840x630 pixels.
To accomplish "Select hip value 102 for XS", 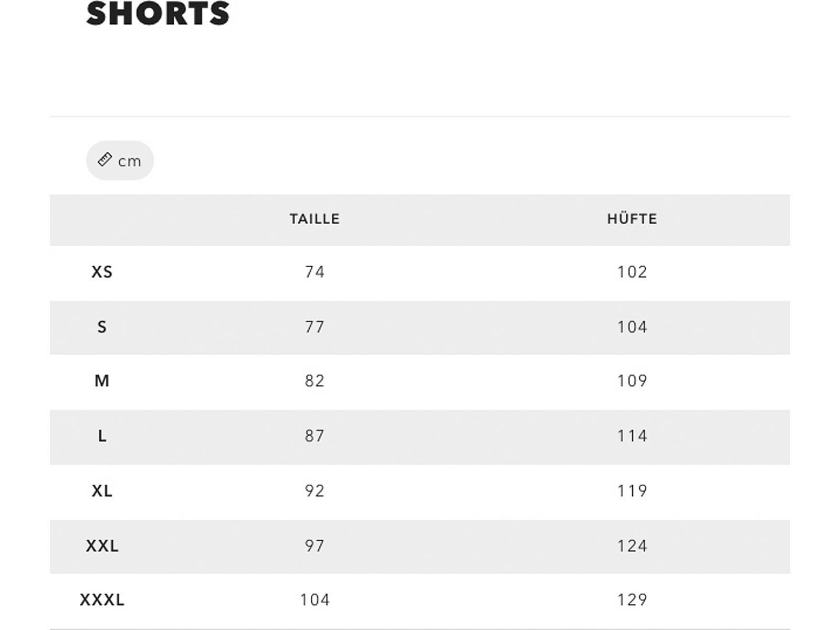I will tap(632, 272).
